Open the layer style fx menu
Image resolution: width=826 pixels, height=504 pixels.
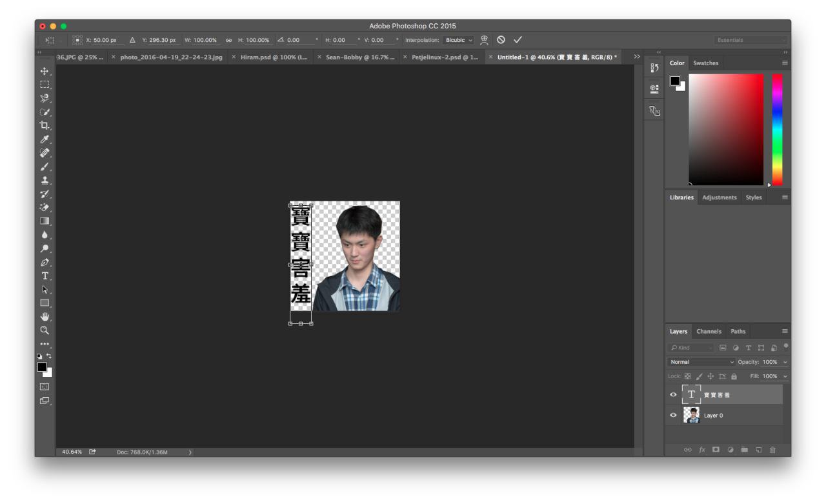[701, 450]
